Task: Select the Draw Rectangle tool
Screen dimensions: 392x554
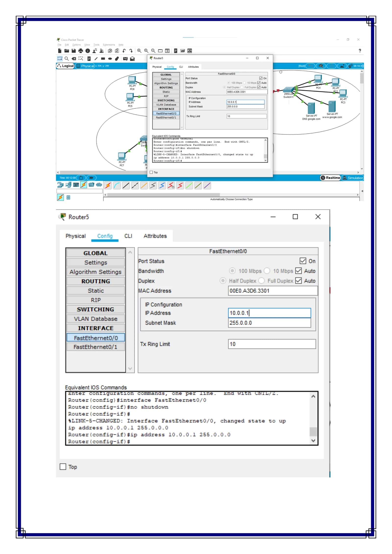Action: (x=103, y=59)
